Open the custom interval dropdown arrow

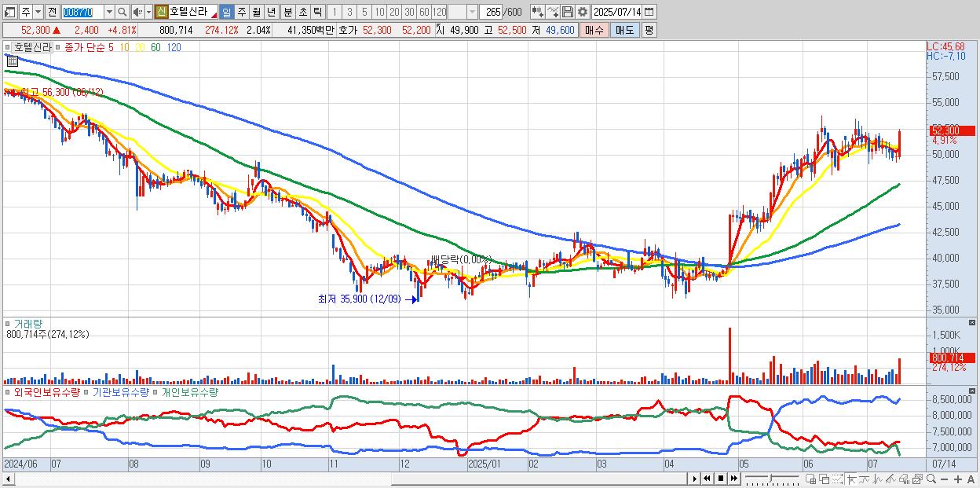click(x=472, y=12)
